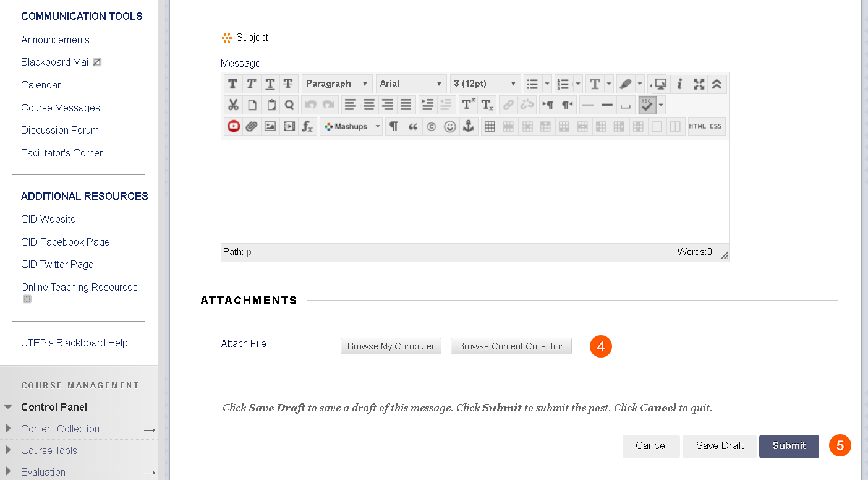Insert a YouTube video via record icon
Viewport: 868px width, 480px height.
pos(234,126)
